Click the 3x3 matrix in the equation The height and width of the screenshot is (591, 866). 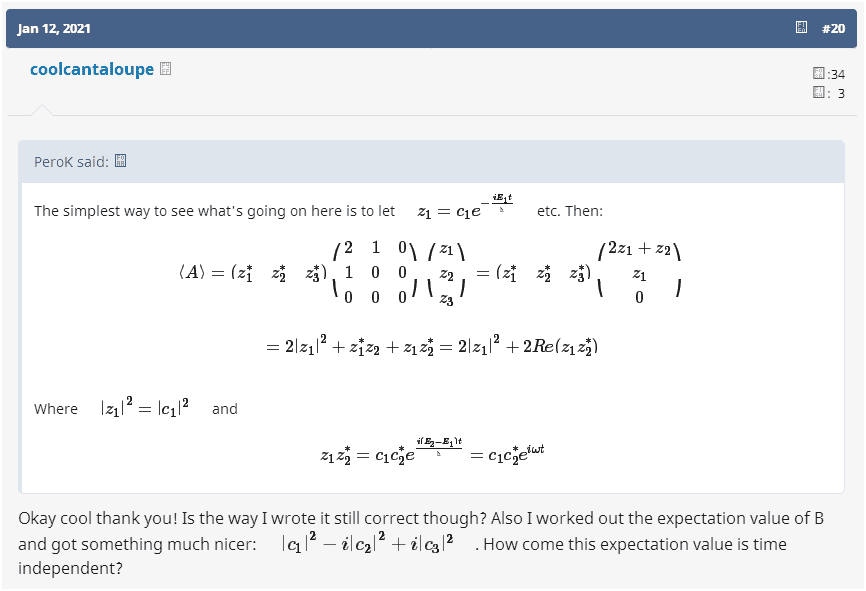[x=374, y=272]
